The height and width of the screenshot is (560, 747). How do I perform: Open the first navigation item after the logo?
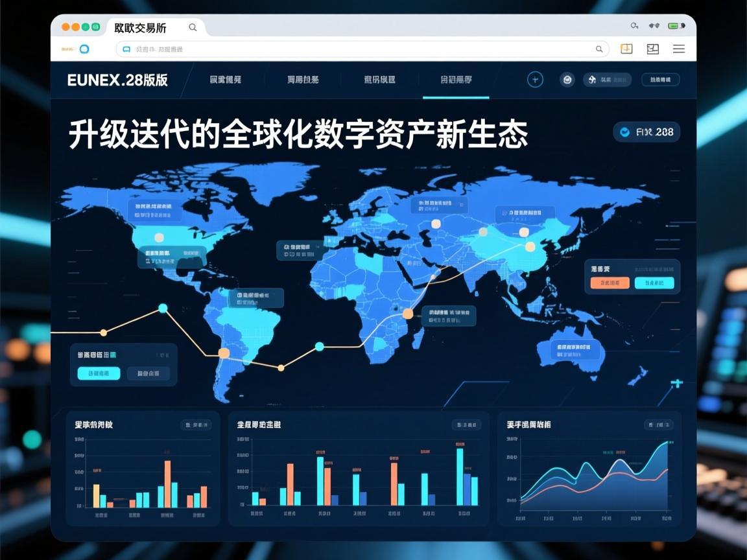(x=226, y=80)
